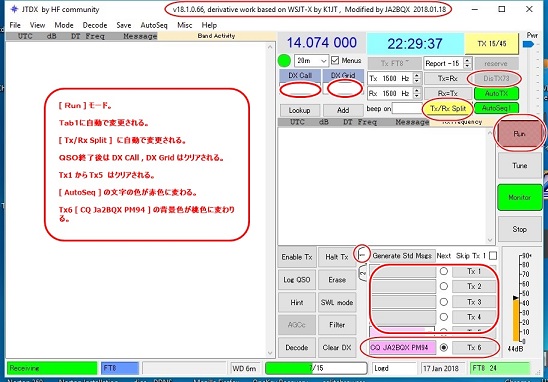Click the Decode button
Screen dimensions: 548x382
click(x=297, y=347)
